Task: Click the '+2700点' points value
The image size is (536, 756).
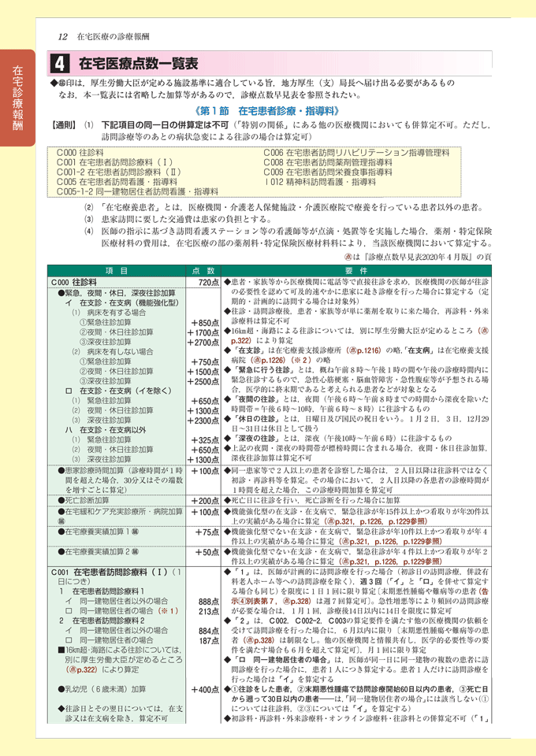Action: pos(203,343)
